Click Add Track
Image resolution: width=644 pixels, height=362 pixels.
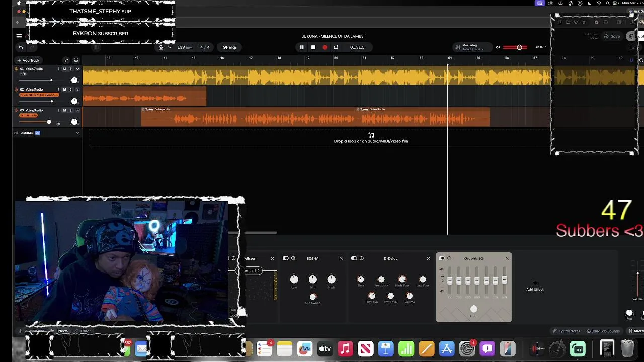point(28,60)
